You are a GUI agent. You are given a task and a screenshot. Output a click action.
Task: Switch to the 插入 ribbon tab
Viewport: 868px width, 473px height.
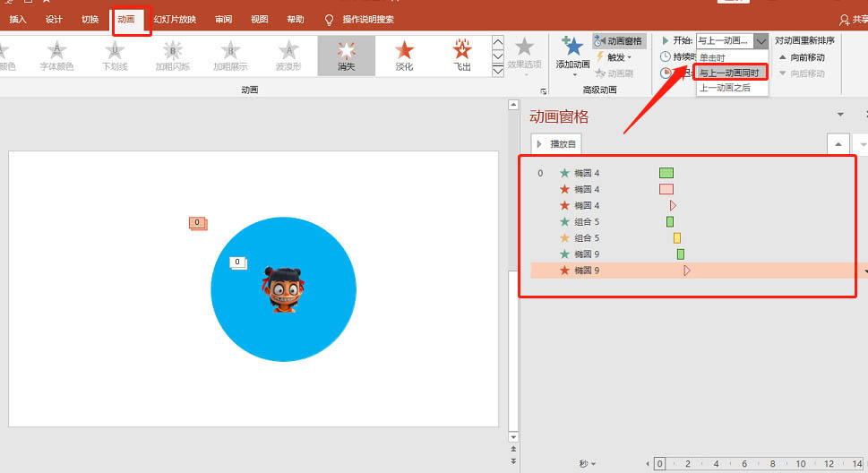17,20
